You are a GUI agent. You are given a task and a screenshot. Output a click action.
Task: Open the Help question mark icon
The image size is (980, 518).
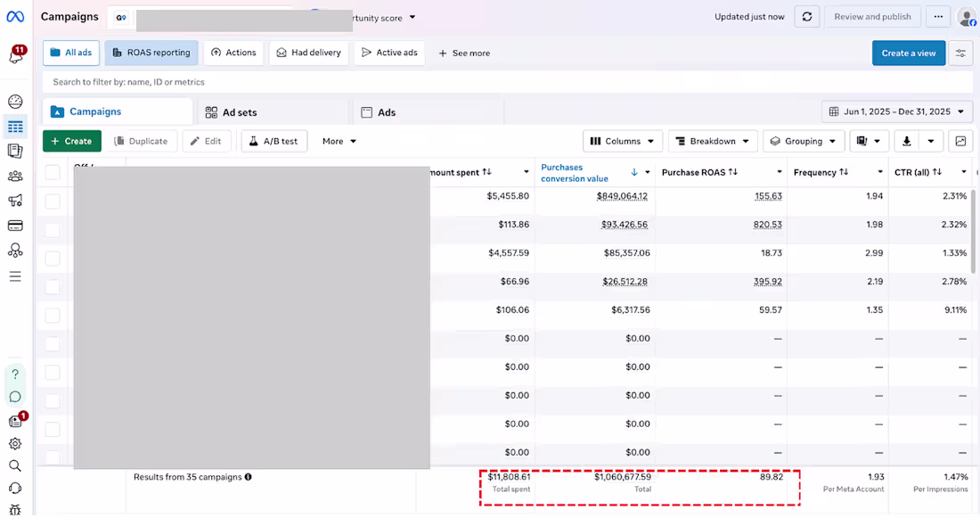pos(15,374)
